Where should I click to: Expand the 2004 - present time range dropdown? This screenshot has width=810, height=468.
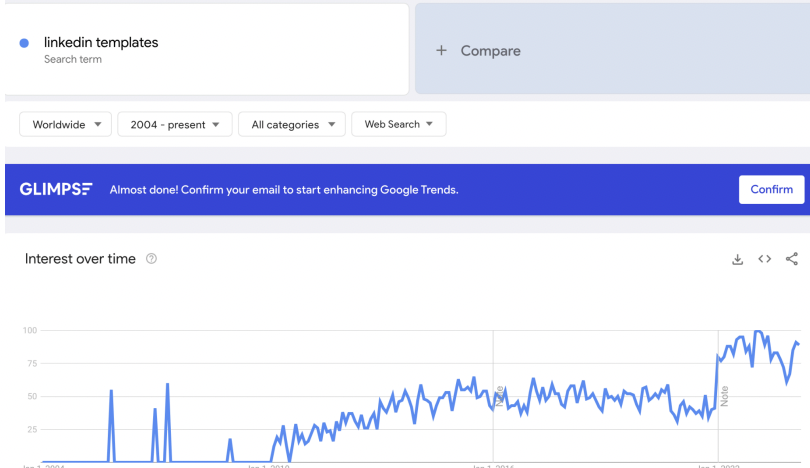pos(175,124)
